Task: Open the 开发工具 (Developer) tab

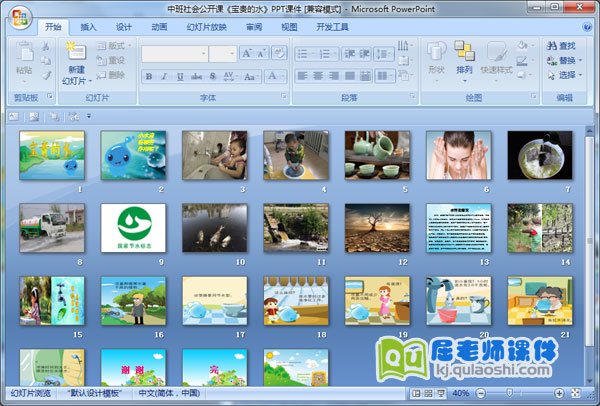Action: [332, 27]
